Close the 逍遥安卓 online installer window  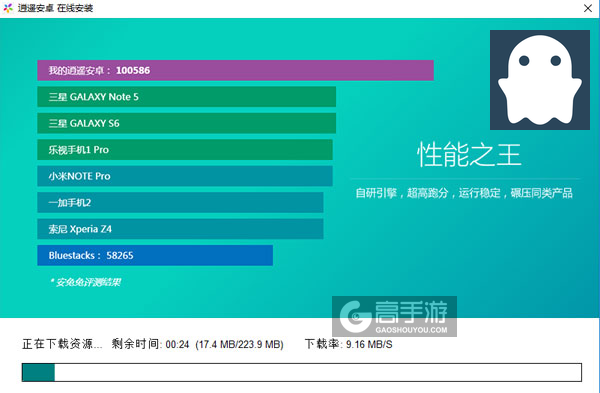tap(588, 8)
